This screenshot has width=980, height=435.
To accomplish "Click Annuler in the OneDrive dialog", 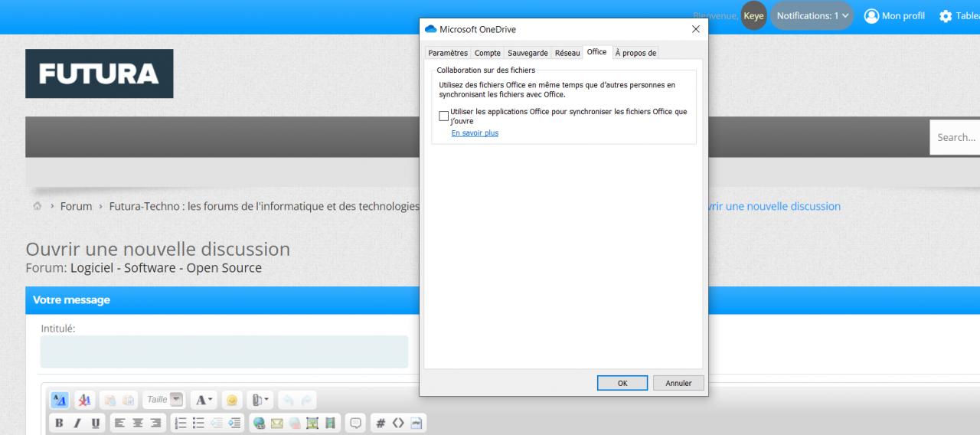I will click(x=678, y=383).
